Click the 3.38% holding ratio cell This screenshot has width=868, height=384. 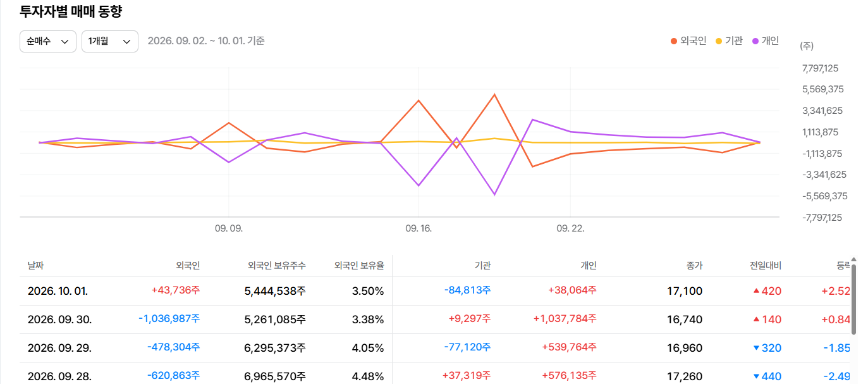[368, 319]
